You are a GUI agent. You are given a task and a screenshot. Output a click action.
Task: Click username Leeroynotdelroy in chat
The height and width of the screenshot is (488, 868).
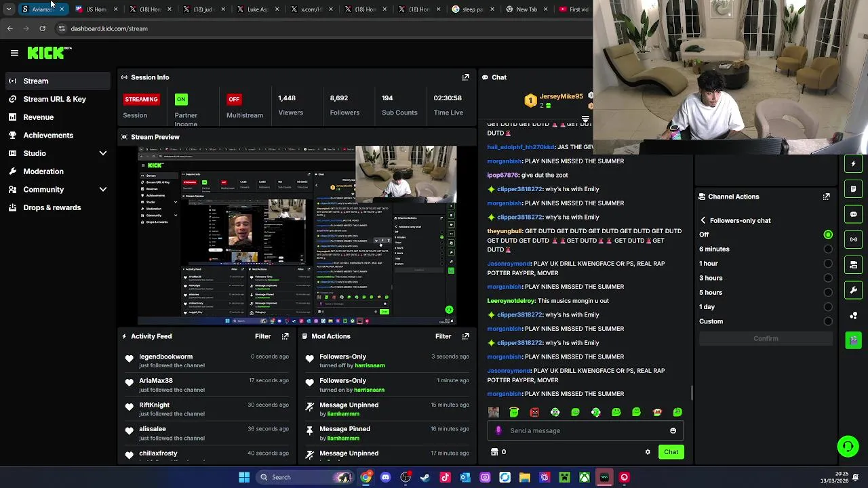click(x=511, y=301)
